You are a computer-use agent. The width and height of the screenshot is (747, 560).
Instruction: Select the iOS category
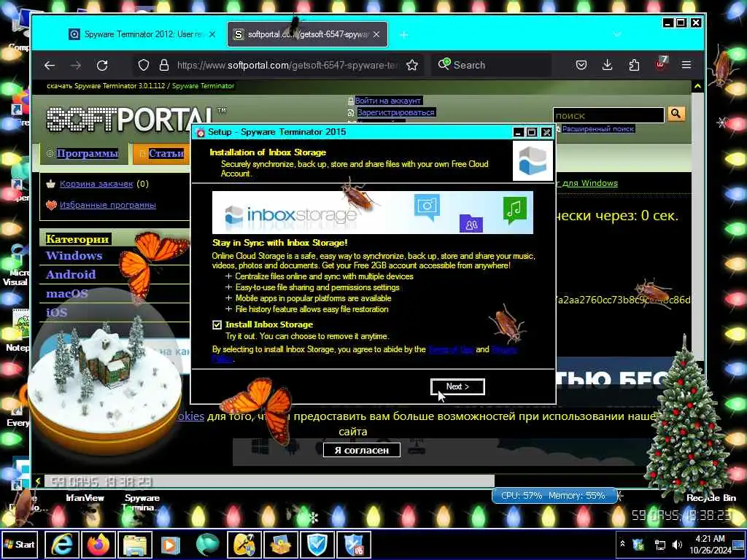[x=56, y=312]
